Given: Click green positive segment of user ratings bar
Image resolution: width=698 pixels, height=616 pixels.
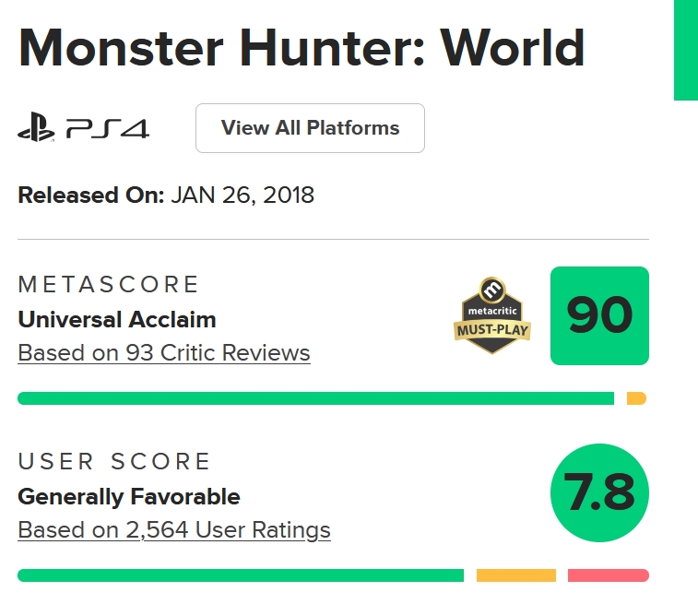Looking at the screenshot, I should click(240, 575).
